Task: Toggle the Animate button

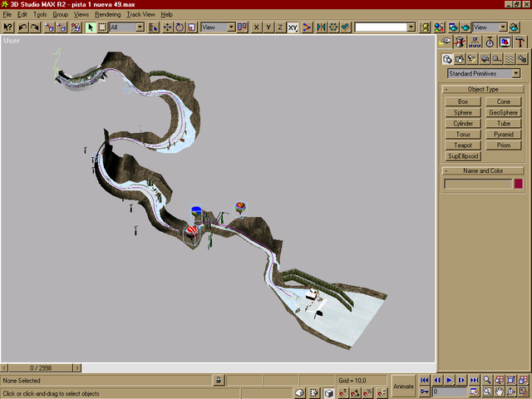Action: pyautogui.click(x=403, y=386)
